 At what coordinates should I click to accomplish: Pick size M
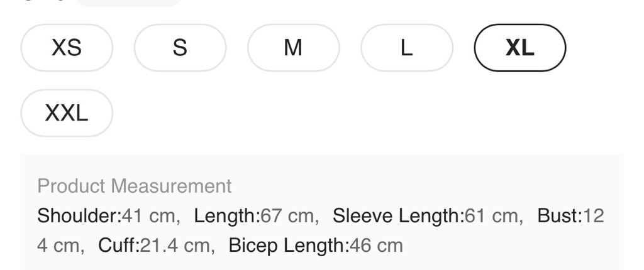click(x=293, y=48)
